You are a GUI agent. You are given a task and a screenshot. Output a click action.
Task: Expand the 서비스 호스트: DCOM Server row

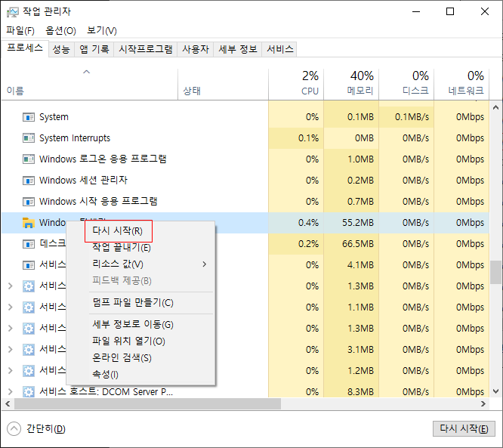11,392
